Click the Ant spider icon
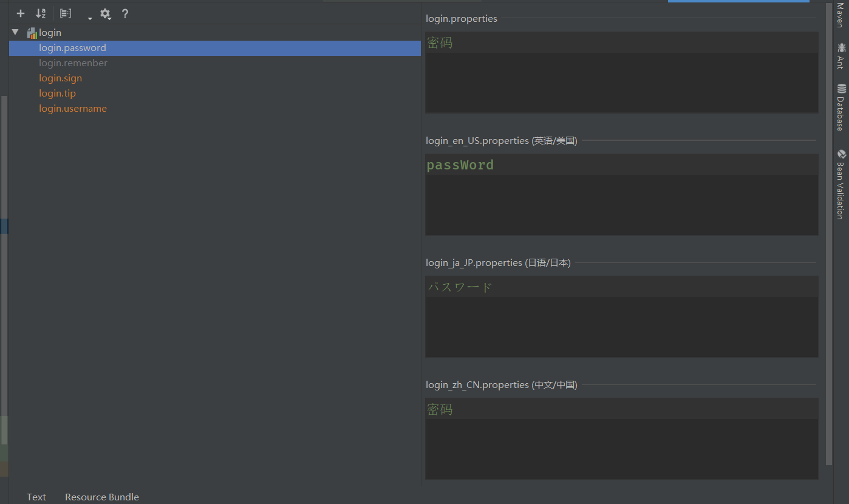This screenshot has width=849, height=504. 841,47
